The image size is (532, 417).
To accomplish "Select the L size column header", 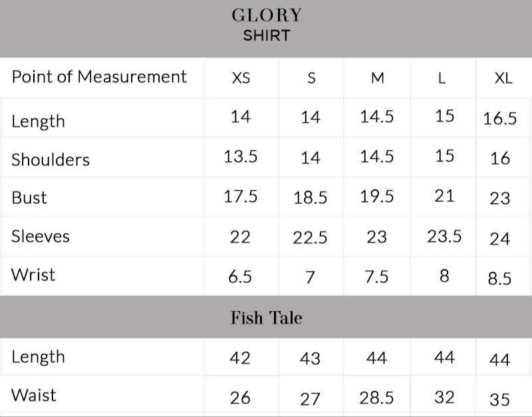I will coord(442,78).
